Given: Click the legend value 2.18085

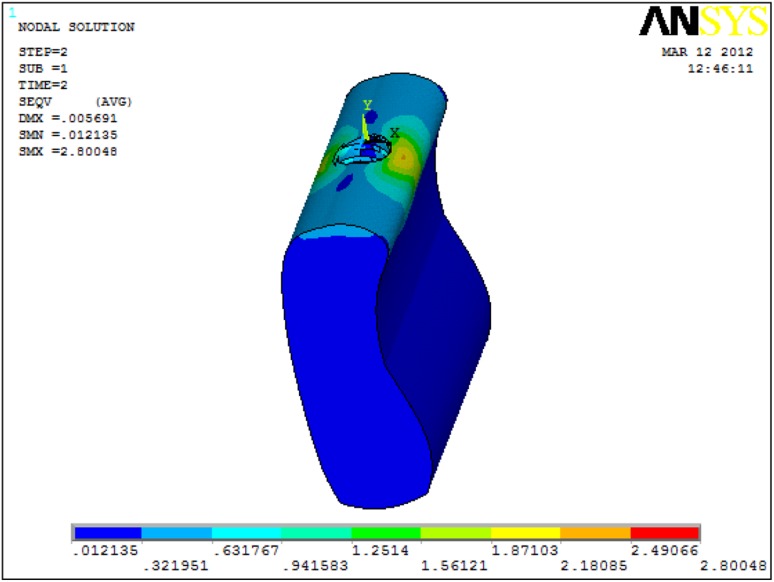Looking at the screenshot, I should 594,566.
